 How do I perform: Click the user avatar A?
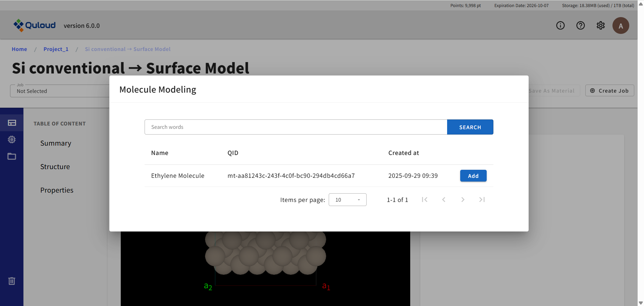point(621,26)
